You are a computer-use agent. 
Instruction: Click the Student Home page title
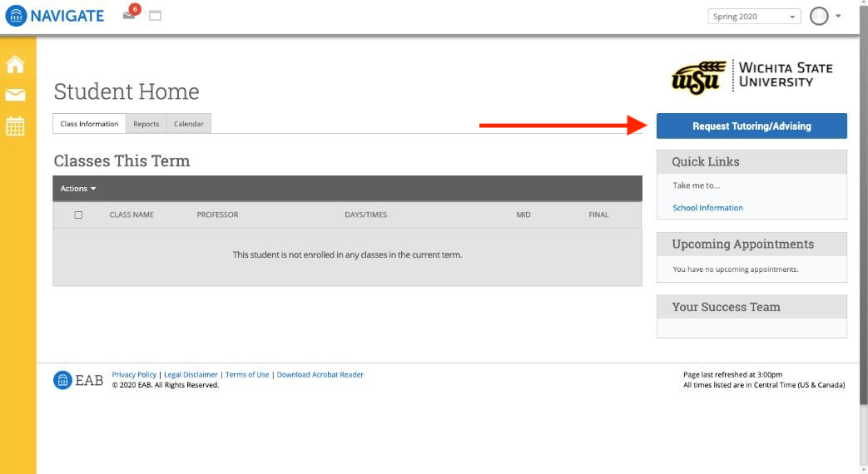coord(126,91)
